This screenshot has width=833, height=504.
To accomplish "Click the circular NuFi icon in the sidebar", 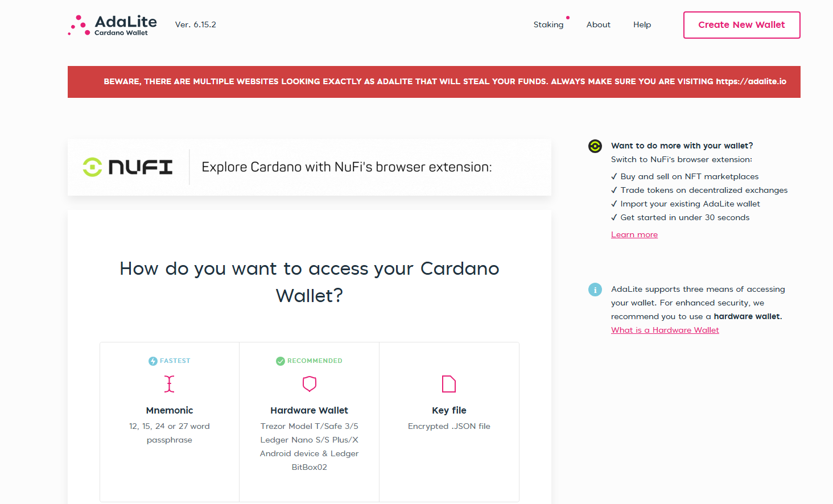I will (x=595, y=146).
